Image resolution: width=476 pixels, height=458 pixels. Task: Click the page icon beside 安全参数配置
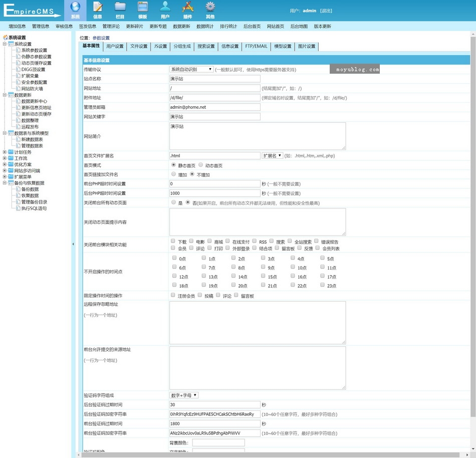18,82
